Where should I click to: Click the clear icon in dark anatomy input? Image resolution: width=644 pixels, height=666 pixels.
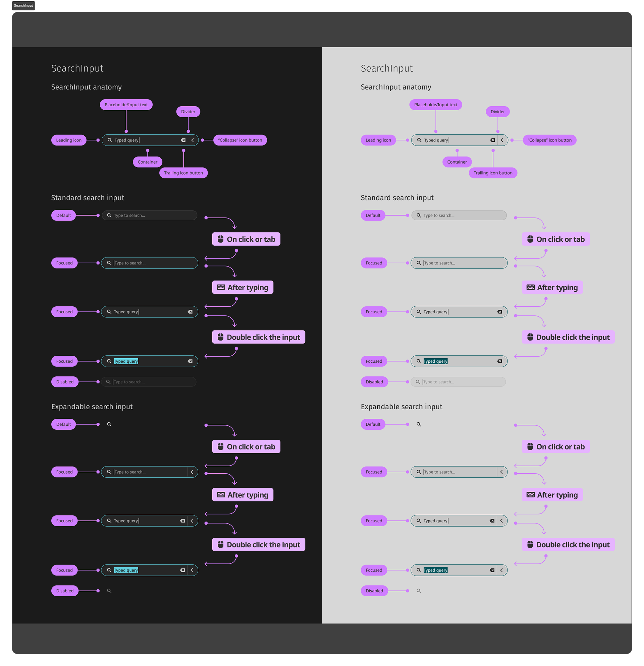pos(183,140)
